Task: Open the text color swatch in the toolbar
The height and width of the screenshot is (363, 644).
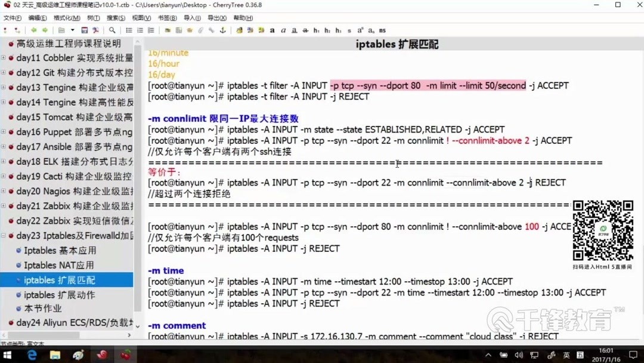Action: (x=239, y=29)
